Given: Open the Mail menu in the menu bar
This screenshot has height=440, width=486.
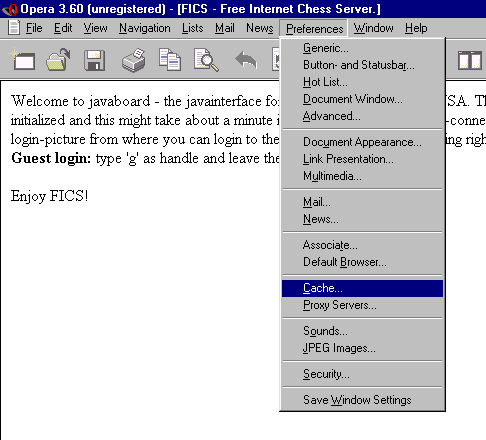Looking at the screenshot, I should point(224,28).
